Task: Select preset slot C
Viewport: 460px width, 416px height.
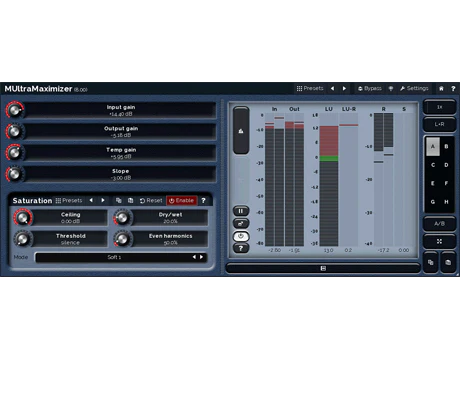Action: pos(433,165)
